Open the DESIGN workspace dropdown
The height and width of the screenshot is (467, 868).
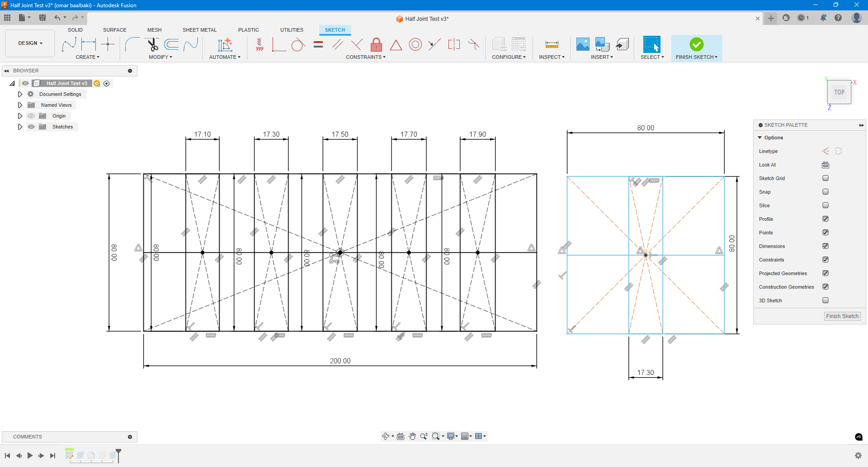(x=30, y=43)
